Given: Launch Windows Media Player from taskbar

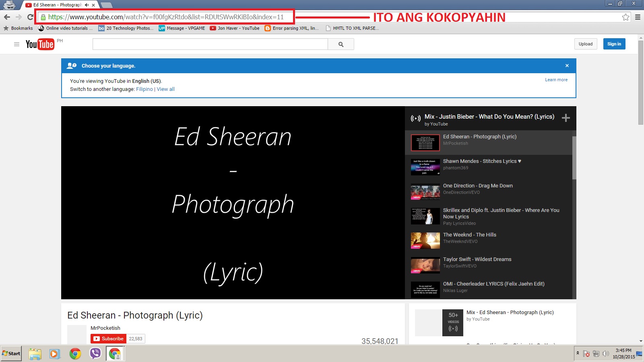Looking at the screenshot, I should point(54,354).
